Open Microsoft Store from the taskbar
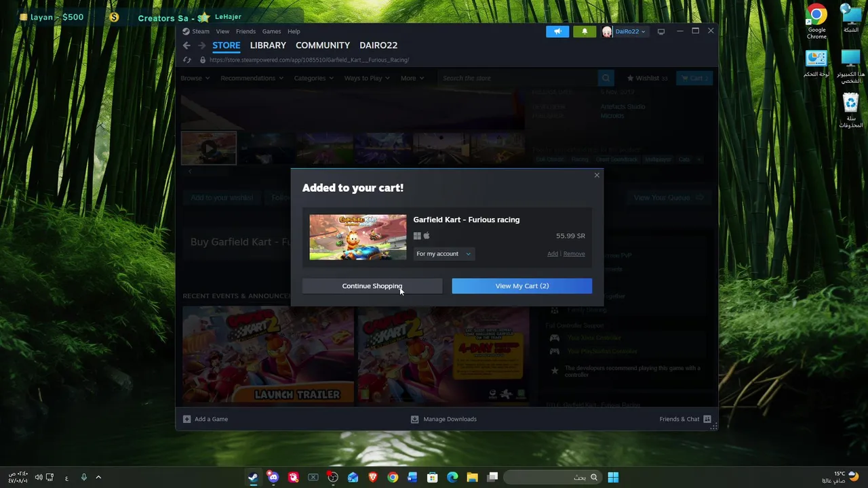The image size is (868, 488). click(432, 477)
